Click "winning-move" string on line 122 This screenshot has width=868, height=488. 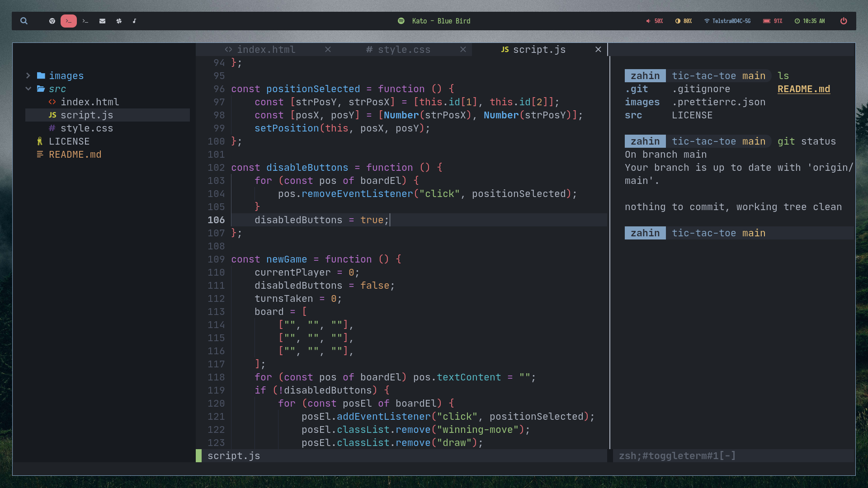(478, 430)
